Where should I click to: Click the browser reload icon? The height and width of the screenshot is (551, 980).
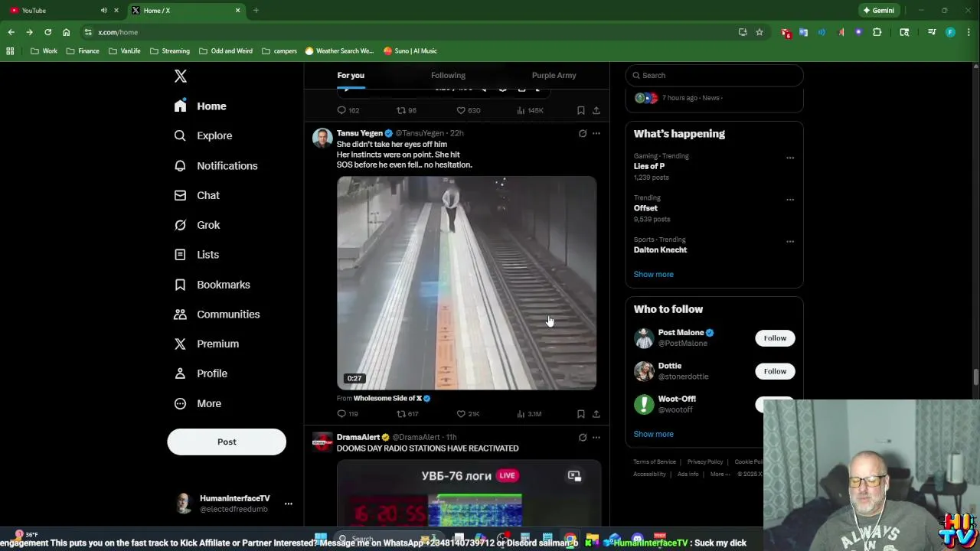[x=47, y=32]
